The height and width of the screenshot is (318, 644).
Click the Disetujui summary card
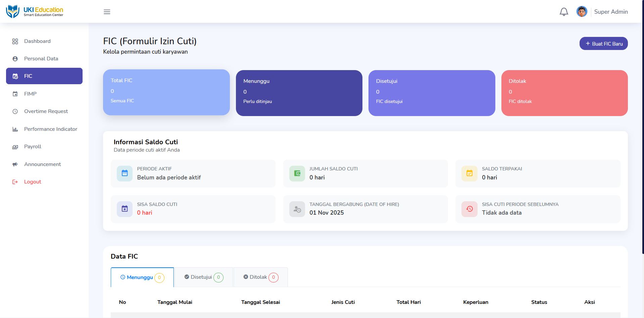(432, 93)
